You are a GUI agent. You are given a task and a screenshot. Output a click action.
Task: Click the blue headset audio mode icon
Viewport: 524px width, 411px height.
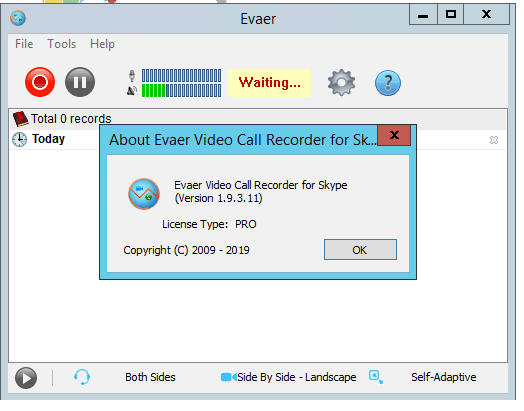[82, 377]
